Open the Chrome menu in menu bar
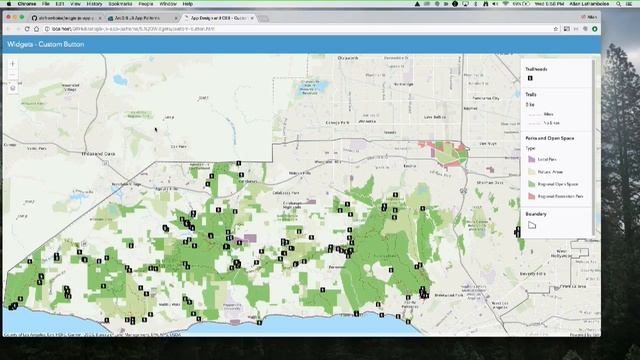Viewport: 640px width, 360px height. [x=27, y=4]
